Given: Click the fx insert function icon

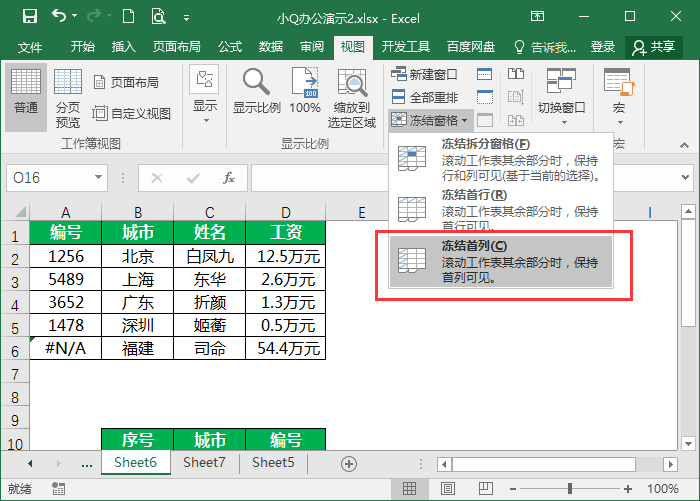Looking at the screenshot, I should pos(229,178).
